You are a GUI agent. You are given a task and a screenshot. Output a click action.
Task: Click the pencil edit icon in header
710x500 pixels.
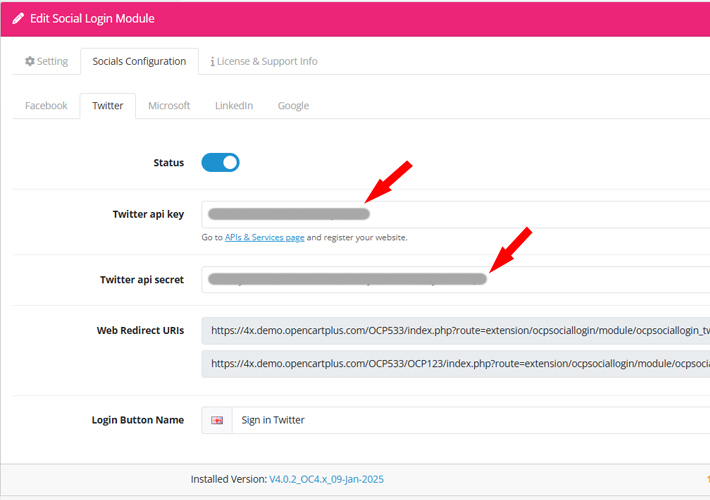pos(18,19)
